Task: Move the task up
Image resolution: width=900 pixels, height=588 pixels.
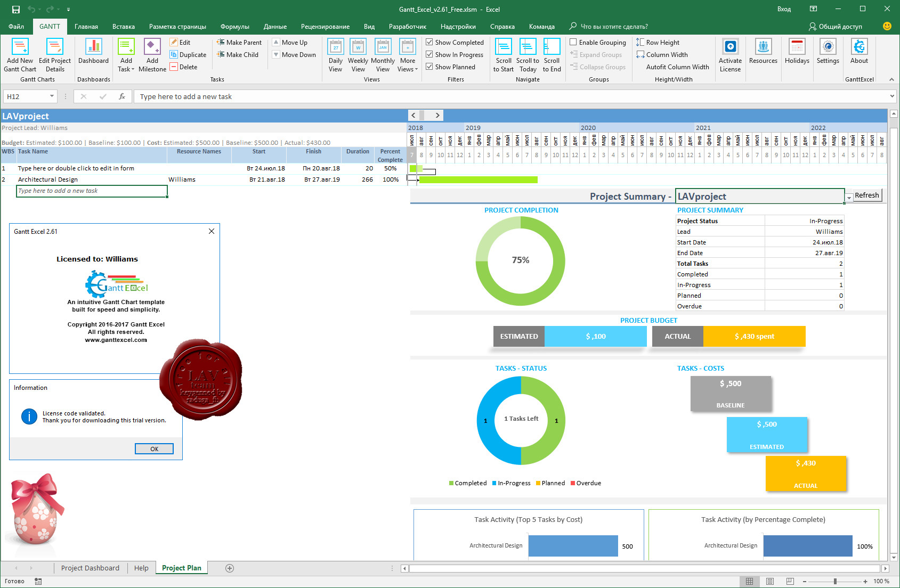Action: coord(290,42)
